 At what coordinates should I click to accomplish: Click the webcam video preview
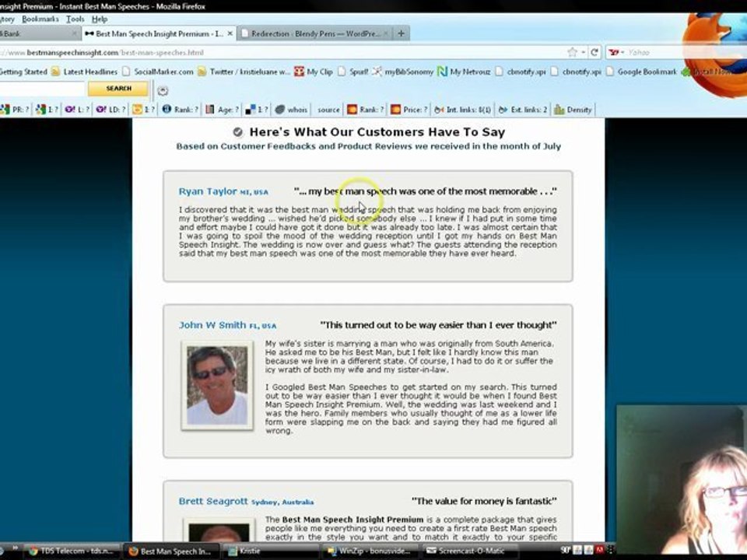682,479
